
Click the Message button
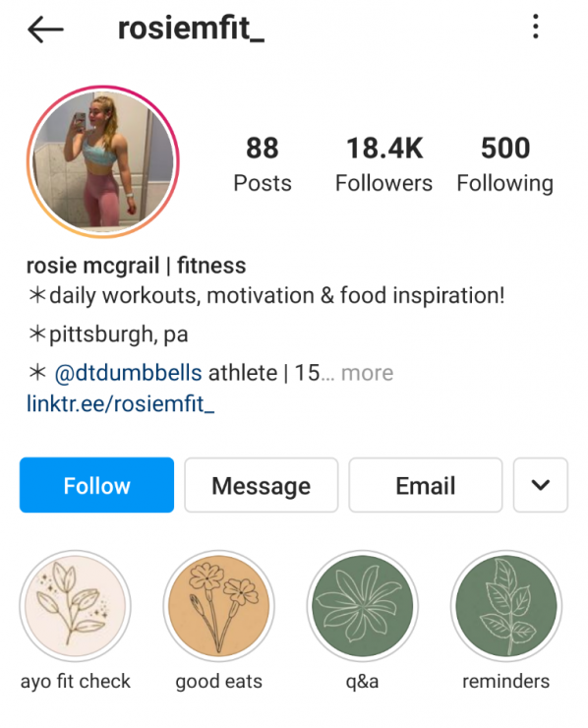tap(262, 485)
